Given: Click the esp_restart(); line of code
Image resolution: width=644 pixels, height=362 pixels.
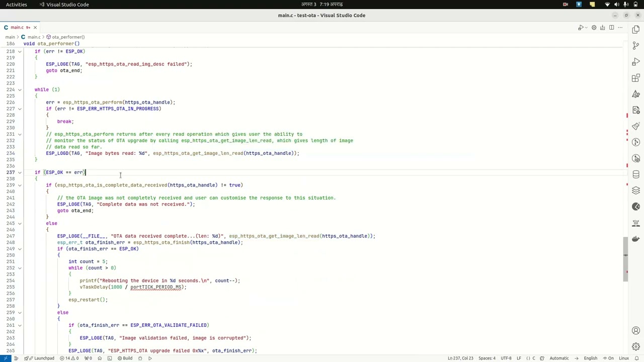Looking at the screenshot, I should (x=88, y=300).
